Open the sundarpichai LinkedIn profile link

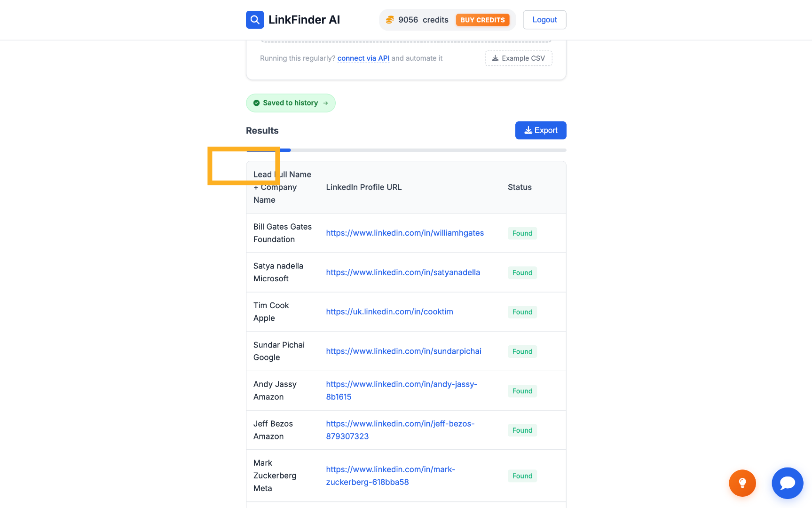pyautogui.click(x=403, y=351)
